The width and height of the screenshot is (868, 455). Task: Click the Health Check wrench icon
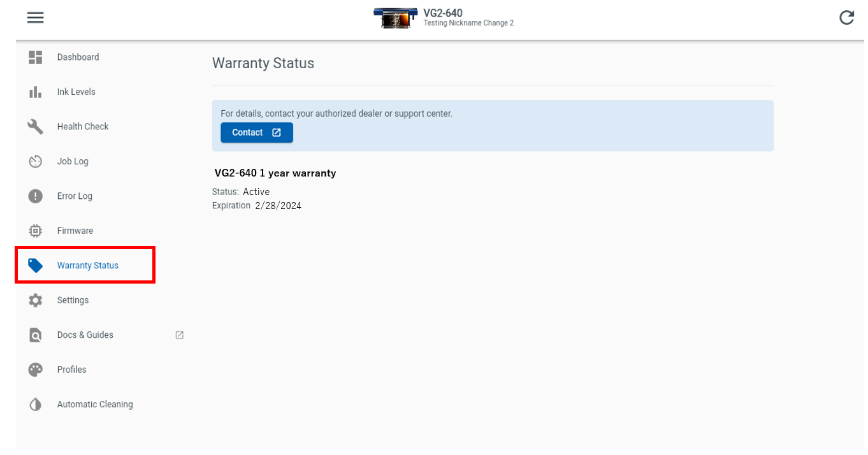tap(35, 126)
